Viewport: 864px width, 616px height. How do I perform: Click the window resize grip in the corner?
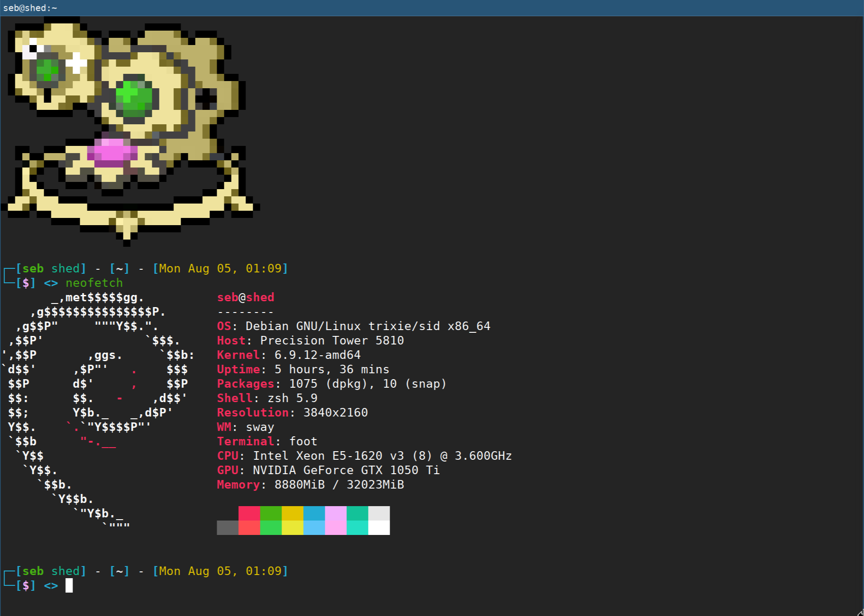click(859, 612)
